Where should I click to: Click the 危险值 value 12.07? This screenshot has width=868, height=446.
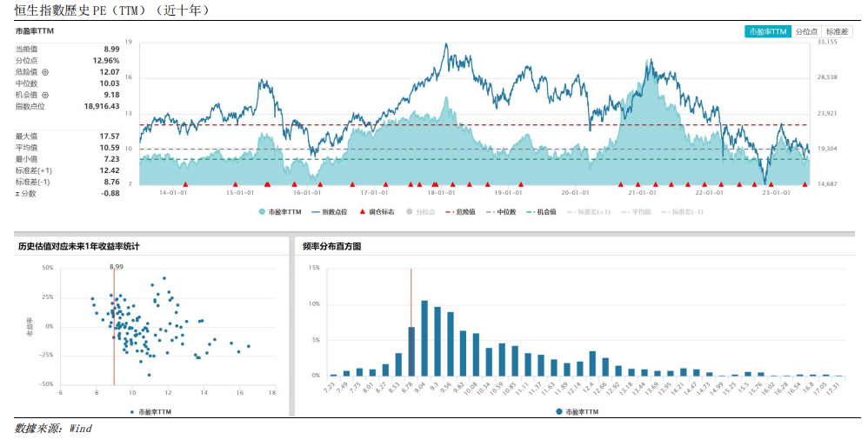pos(110,72)
